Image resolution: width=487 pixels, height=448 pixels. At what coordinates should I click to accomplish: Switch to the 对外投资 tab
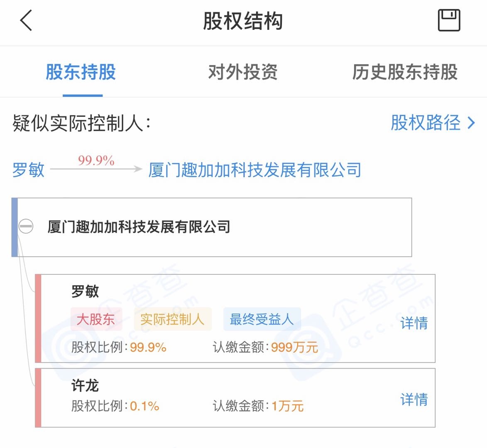tap(243, 72)
